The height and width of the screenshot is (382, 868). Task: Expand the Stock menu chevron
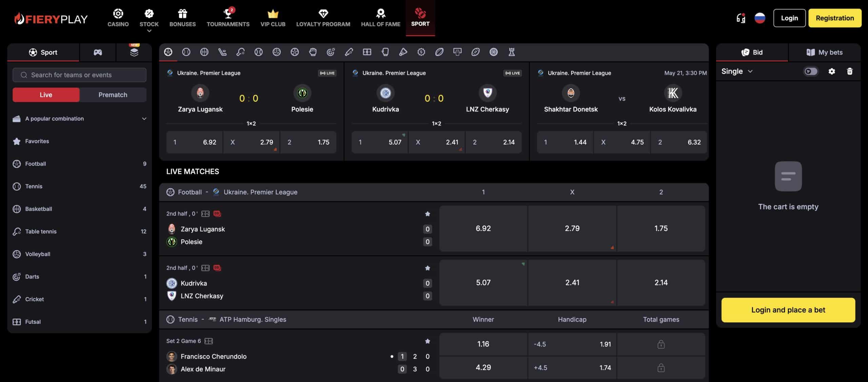[149, 31]
